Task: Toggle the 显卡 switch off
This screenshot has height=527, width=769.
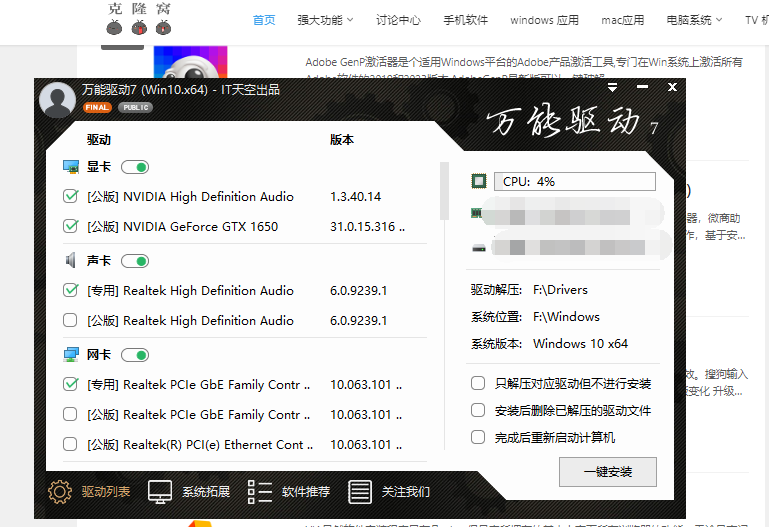Action: pos(135,167)
